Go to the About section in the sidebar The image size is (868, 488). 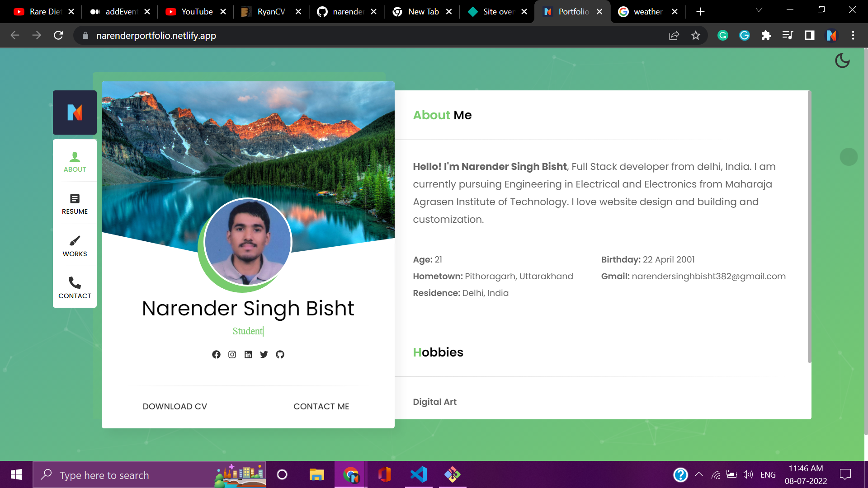click(75, 162)
